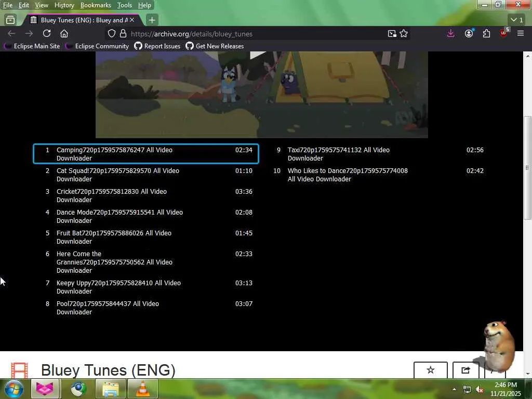Click the scrollbar up arrow

(x=527, y=56)
